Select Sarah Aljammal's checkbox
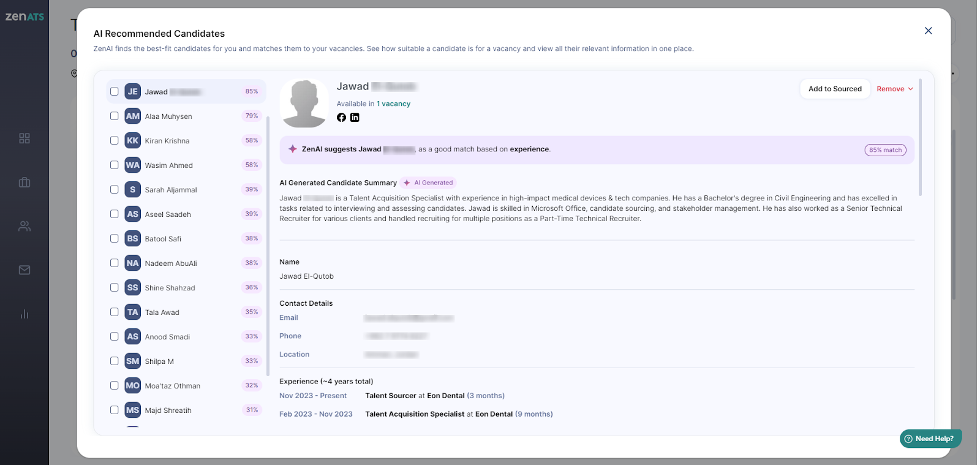The image size is (980, 465). 115,189
